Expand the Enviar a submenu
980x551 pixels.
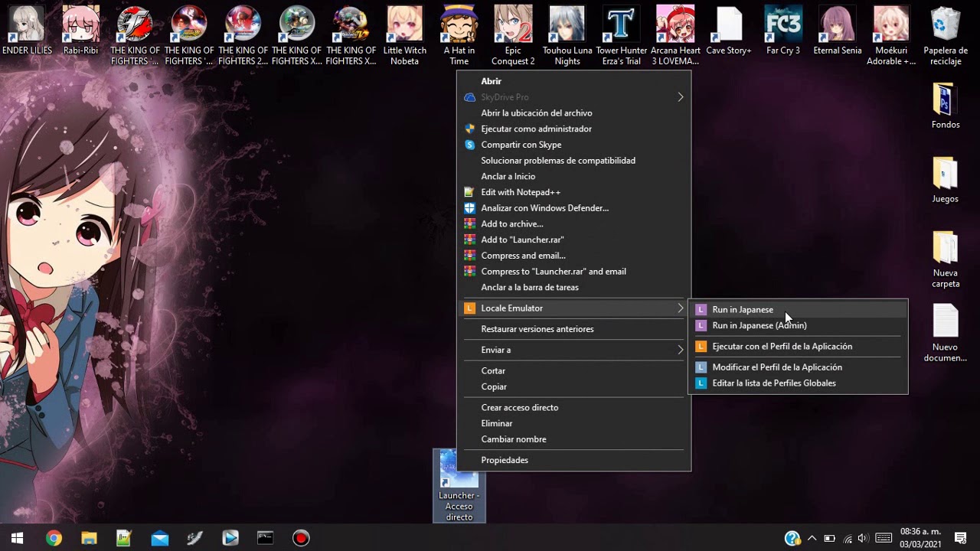click(x=573, y=350)
